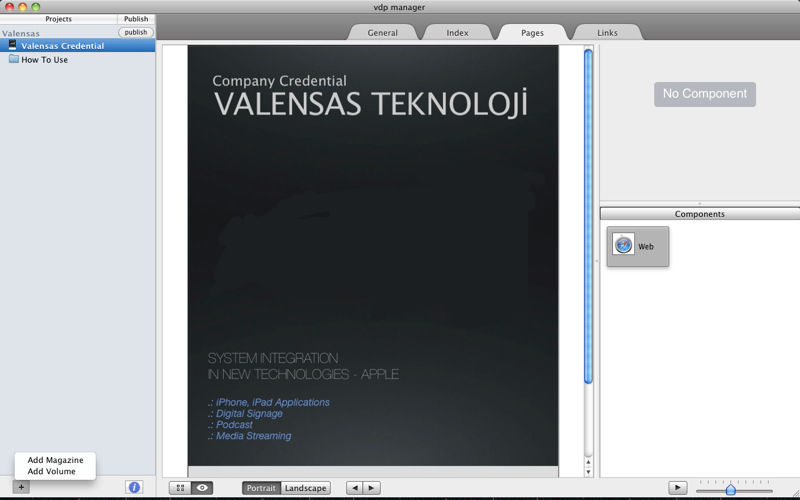Click Media Streaming link text
This screenshot has width=800, height=500.
pyautogui.click(x=254, y=436)
